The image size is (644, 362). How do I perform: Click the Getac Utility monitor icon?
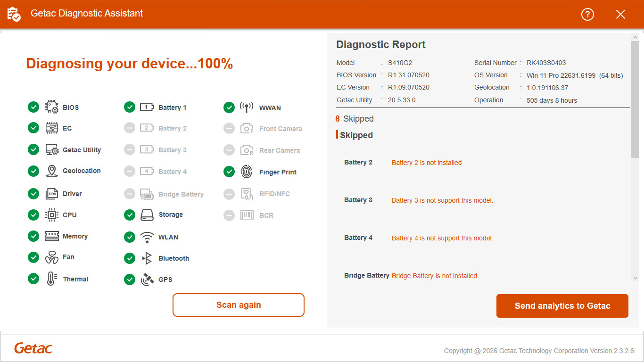click(x=52, y=150)
